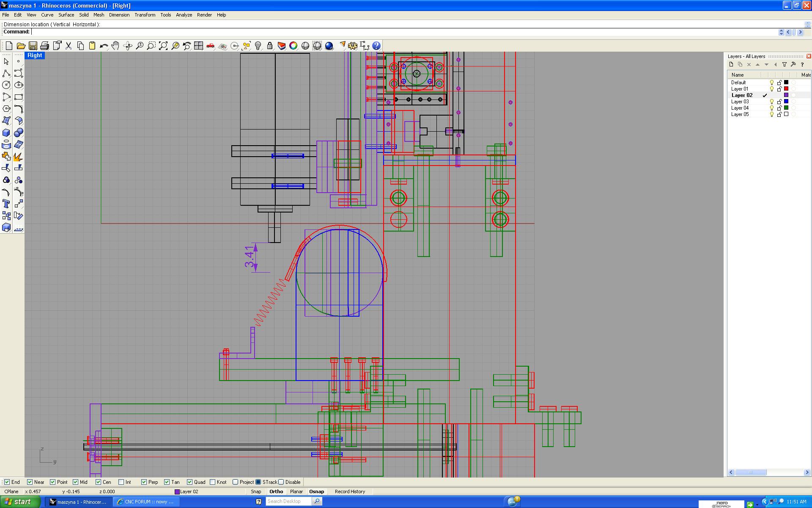Toggle the Osnap pane in status bar
Viewport: 812px width, 508px height.
tap(316, 491)
